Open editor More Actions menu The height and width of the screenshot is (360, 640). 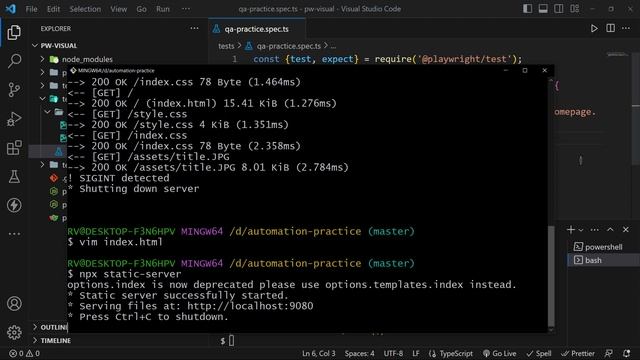pos(626,28)
